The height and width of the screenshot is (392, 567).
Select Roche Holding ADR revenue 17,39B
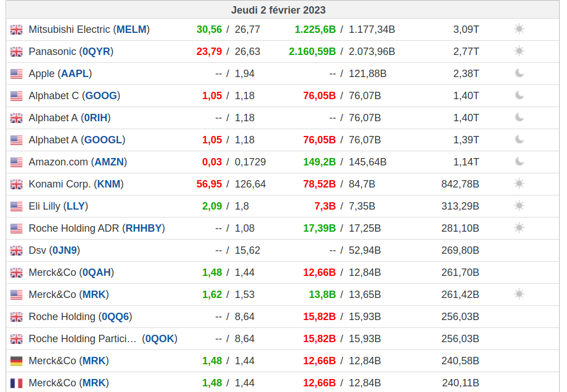[x=319, y=228]
